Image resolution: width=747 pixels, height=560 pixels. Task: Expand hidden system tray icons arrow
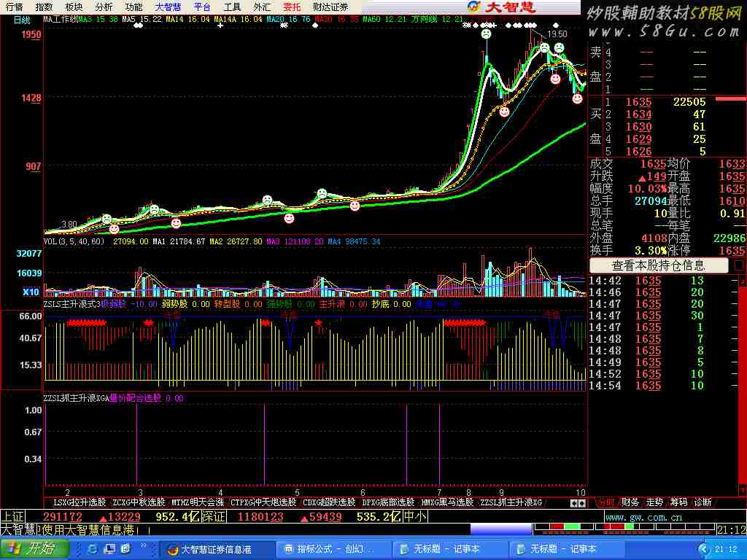click(x=704, y=550)
